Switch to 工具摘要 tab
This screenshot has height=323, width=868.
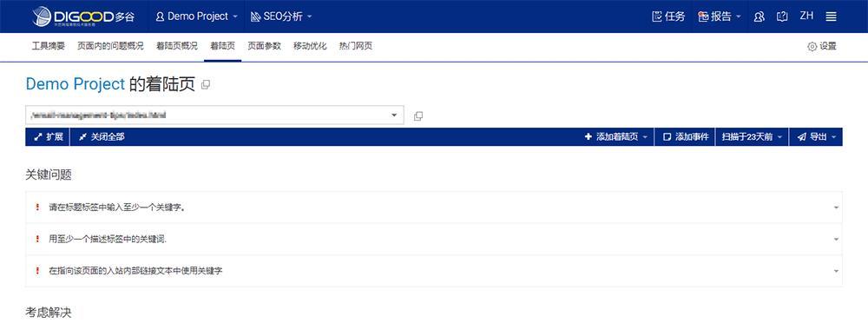click(x=48, y=46)
